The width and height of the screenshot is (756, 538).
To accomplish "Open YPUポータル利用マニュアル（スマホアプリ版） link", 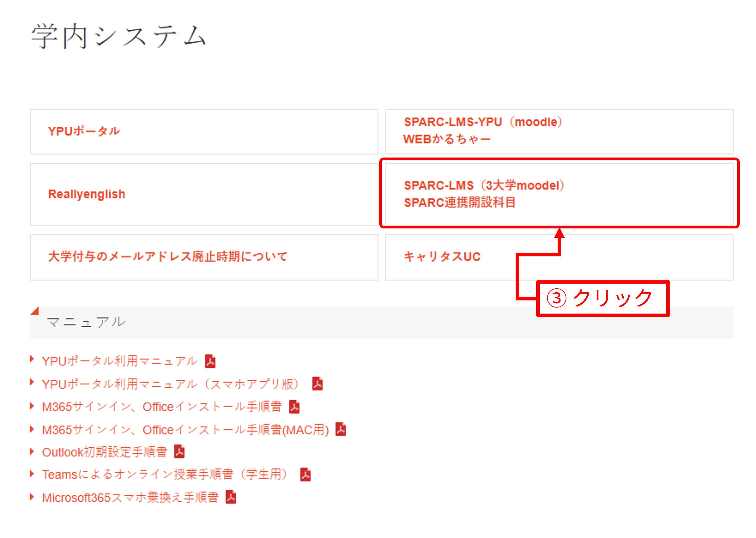I will point(171,384).
